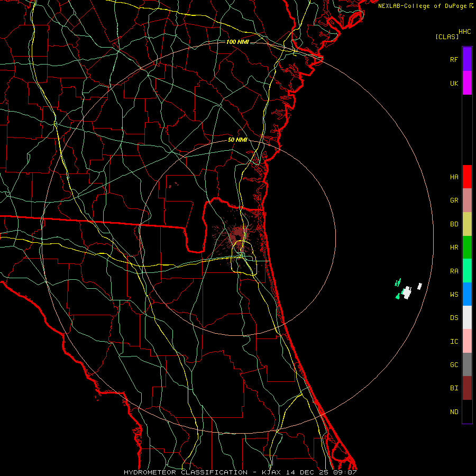
Task: Click the "HR" legend label text
Action: click(454, 248)
